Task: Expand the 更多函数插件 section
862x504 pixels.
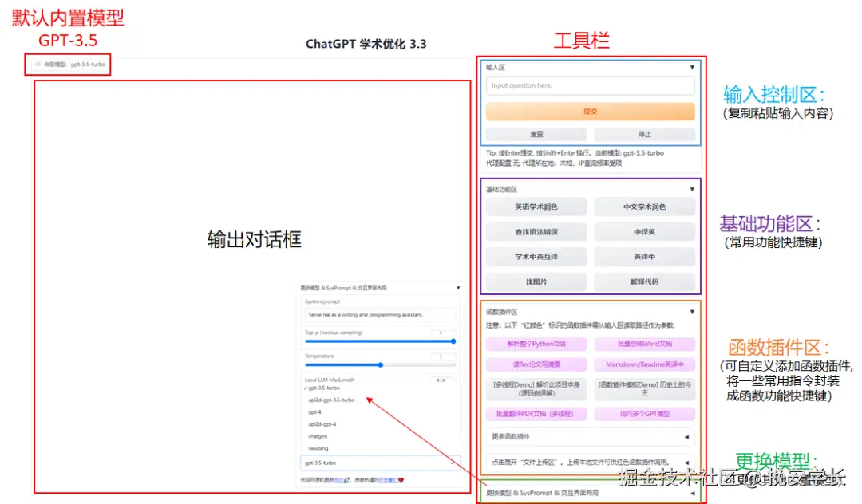Action: [590, 437]
